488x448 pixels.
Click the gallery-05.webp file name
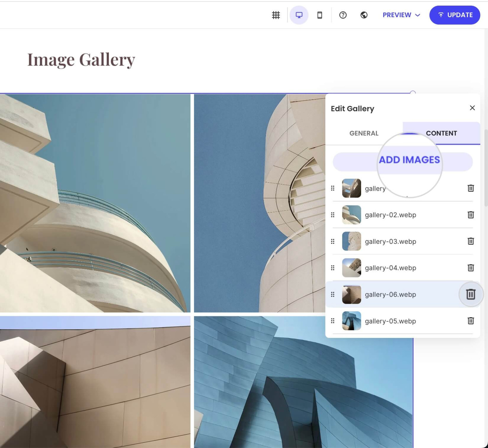[390, 321]
